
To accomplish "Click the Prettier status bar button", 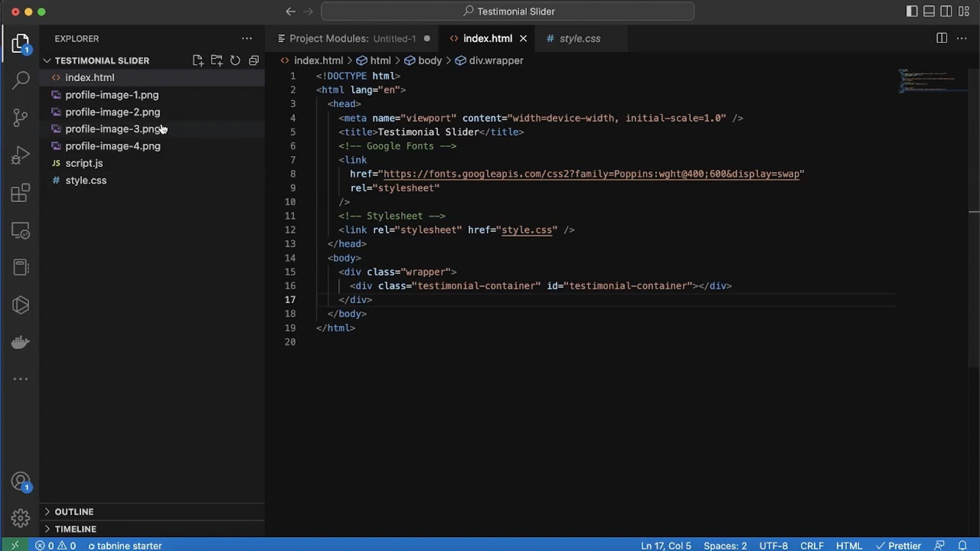I will coord(899,546).
